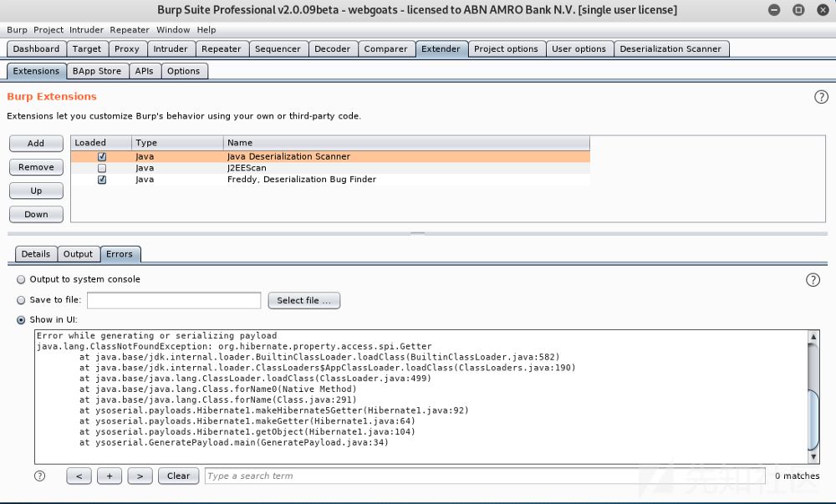The height and width of the screenshot is (504, 836).
Task: Open the Intruder menu in the menu bar
Action: [x=86, y=30]
